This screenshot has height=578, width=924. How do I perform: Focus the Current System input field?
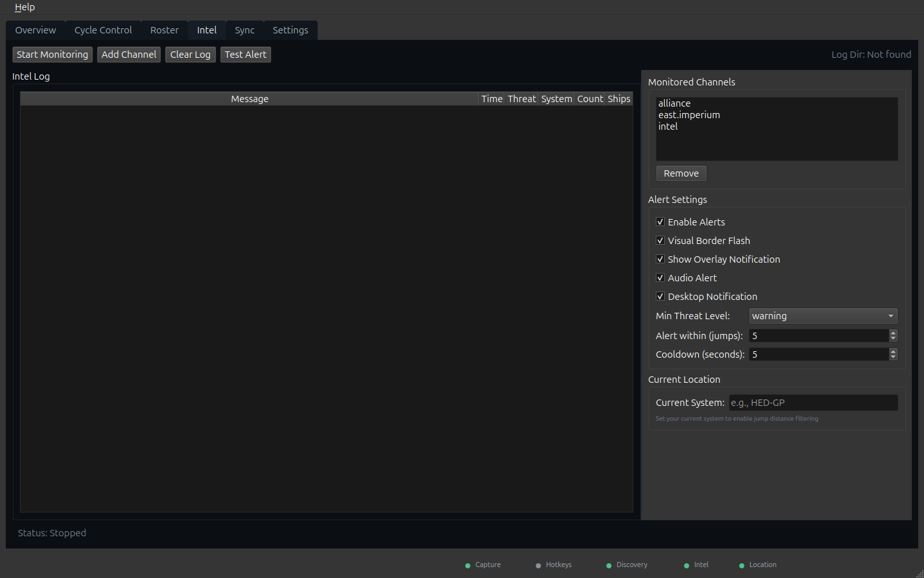813,403
